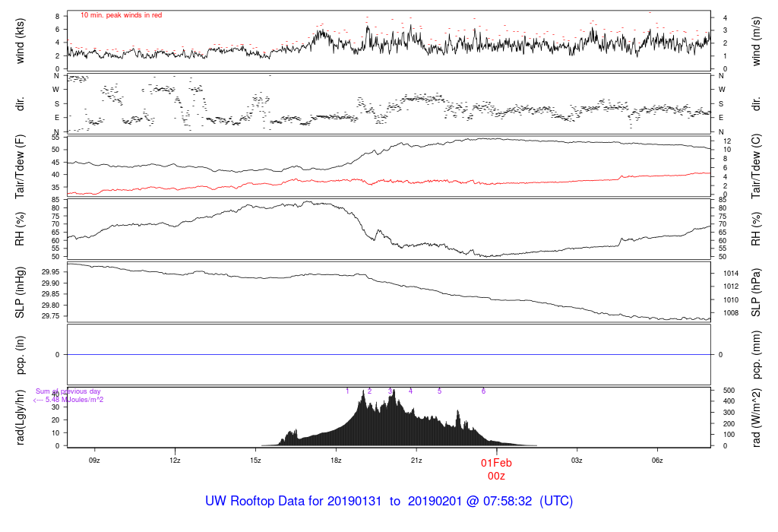Click purple marker 1 on radiation plot
The height and width of the screenshot is (532, 778).
click(347, 391)
